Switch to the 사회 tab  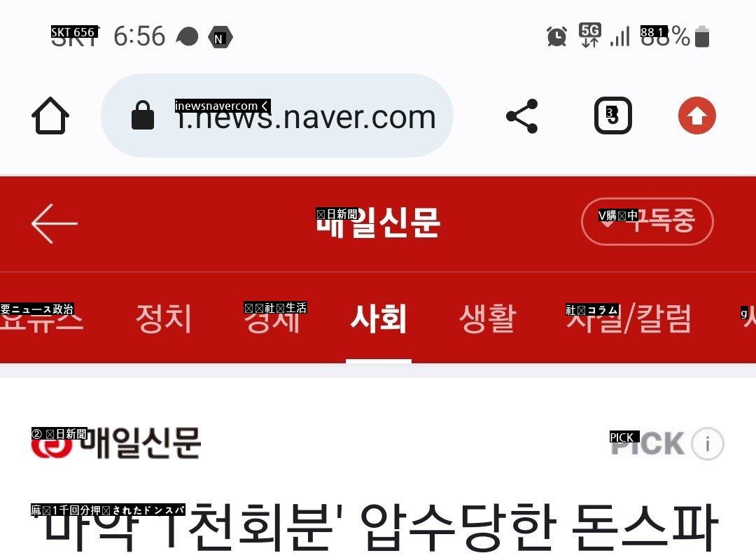tap(379, 318)
